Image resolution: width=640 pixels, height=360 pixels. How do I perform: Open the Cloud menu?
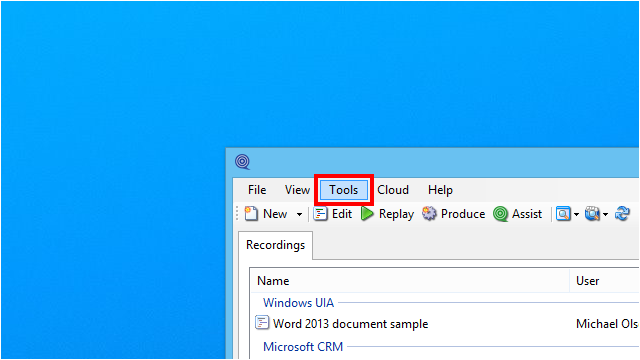393,190
